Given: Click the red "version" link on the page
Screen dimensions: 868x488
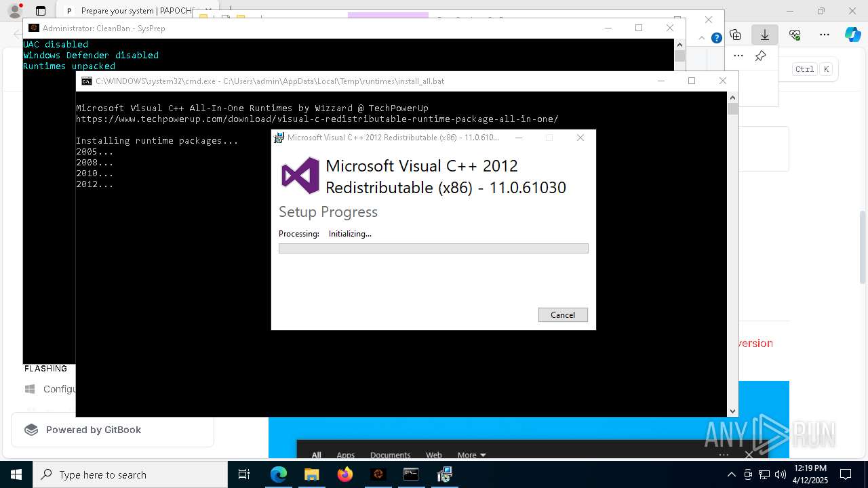Looking at the screenshot, I should coord(756,343).
